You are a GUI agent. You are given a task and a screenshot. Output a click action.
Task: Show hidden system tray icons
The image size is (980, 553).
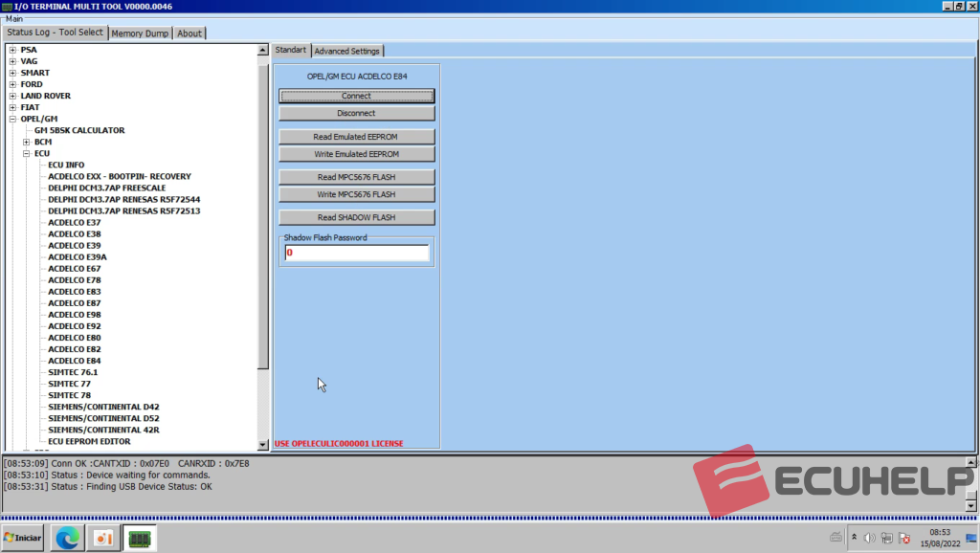[854, 538]
